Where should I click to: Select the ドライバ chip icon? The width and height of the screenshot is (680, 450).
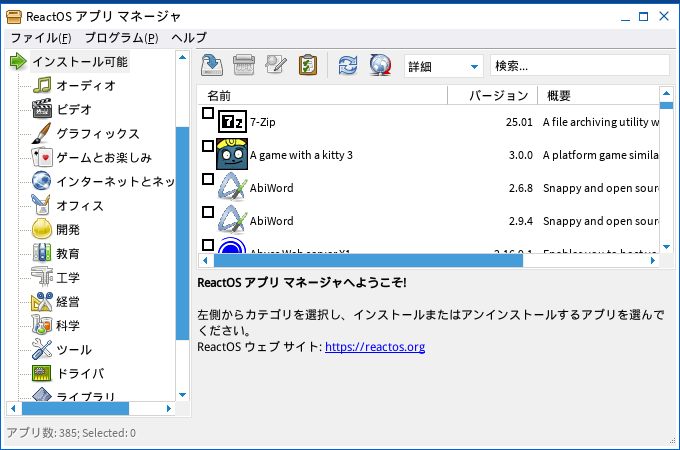click(x=42, y=373)
